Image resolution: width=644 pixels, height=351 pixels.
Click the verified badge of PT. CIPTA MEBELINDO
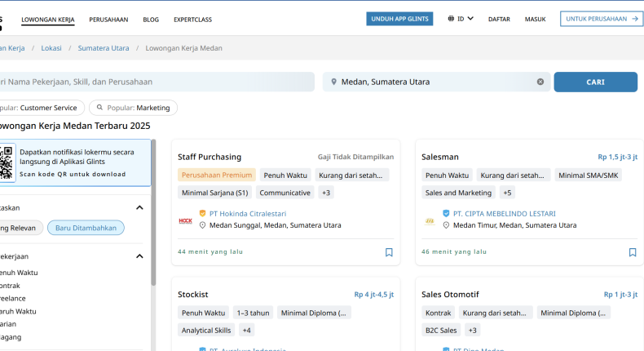pyautogui.click(x=446, y=213)
